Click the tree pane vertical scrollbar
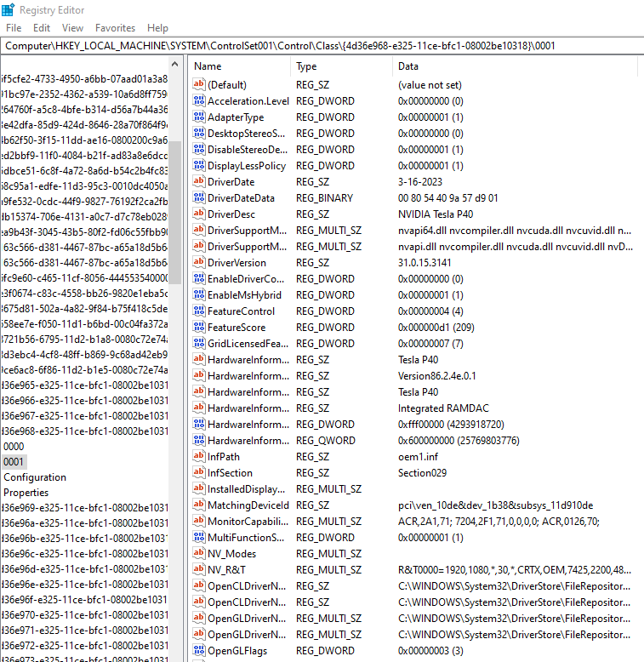Viewport: 644px width, 662px height. (174, 213)
